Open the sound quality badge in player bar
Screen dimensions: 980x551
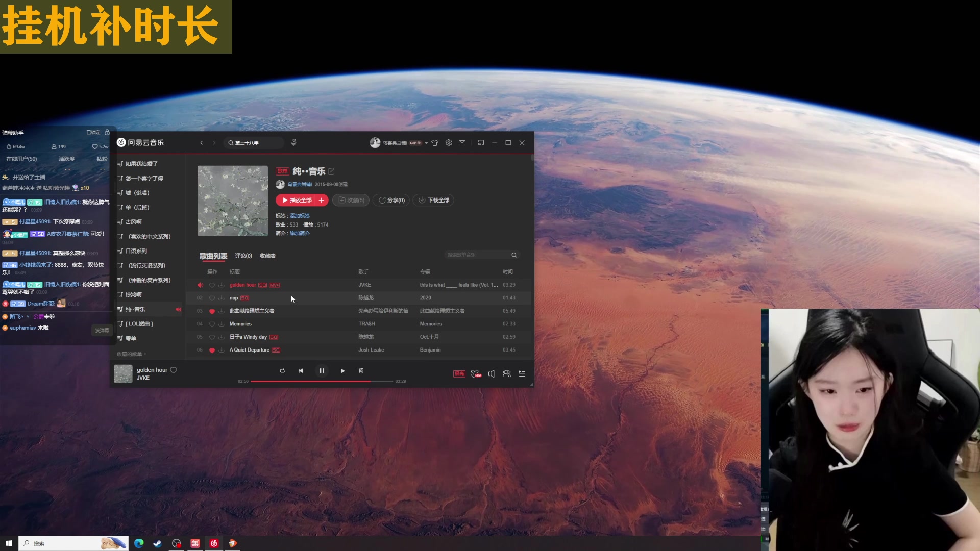pyautogui.click(x=459, y=374)
